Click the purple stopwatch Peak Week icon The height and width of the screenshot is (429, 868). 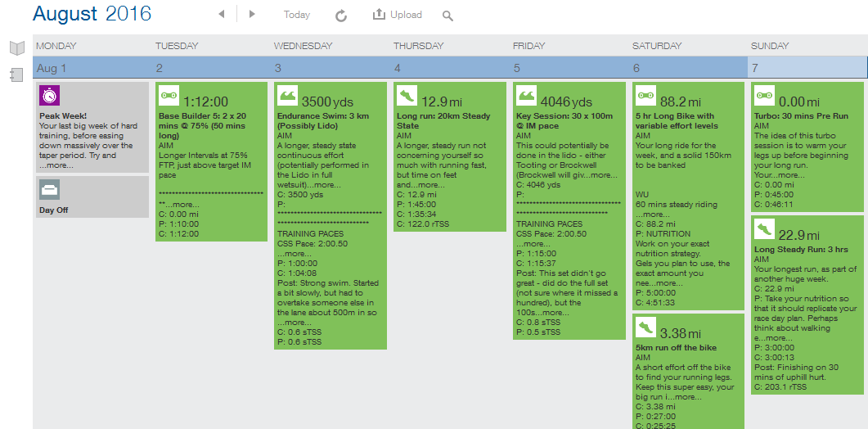[x=49, y=96]
